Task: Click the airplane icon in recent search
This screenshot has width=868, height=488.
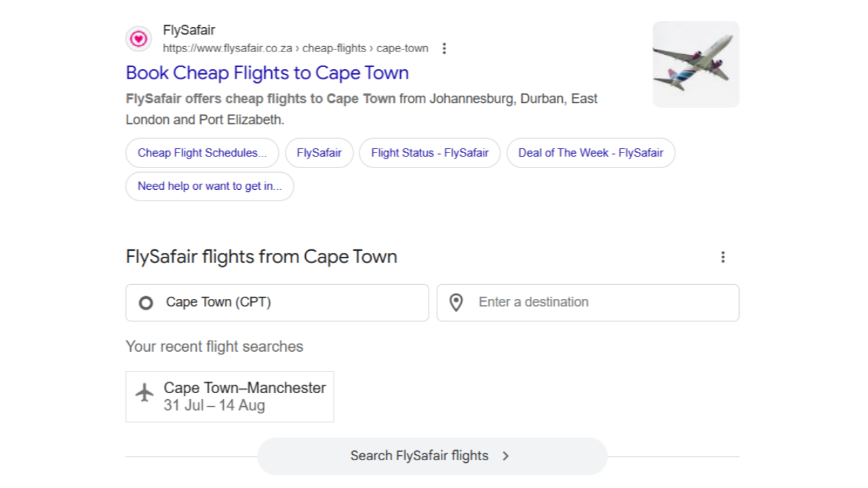Action: pos(144,392)
